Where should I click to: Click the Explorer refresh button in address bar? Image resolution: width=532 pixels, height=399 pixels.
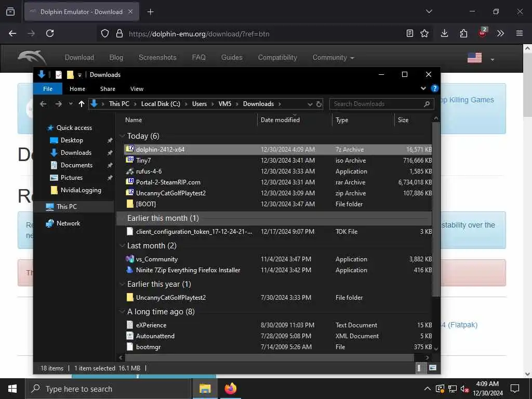(319, 104)
